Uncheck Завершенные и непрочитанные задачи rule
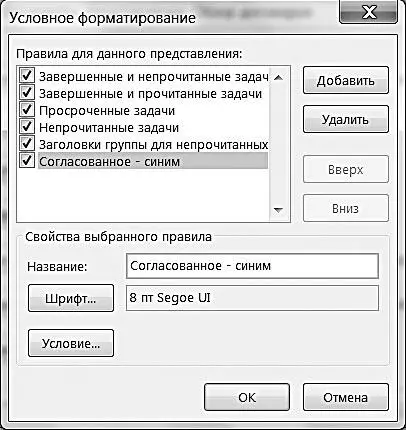The image size is (406, 430). tap(27, 75)
